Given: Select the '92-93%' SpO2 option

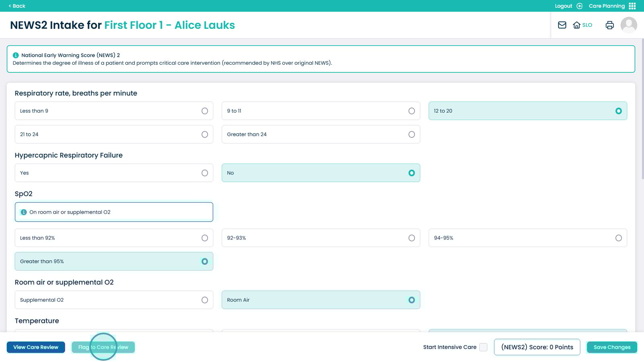Looking at the screenshot, I should [411, 238].
